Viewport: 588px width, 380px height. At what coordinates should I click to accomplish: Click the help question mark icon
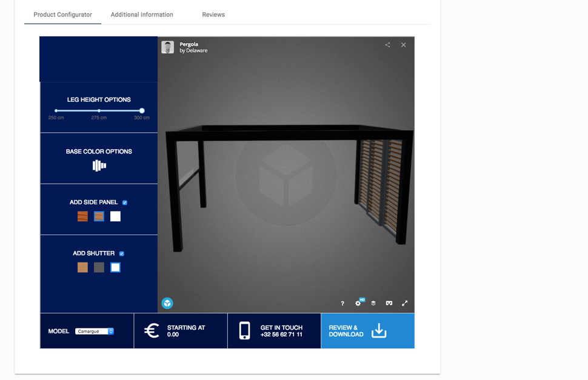342,304
